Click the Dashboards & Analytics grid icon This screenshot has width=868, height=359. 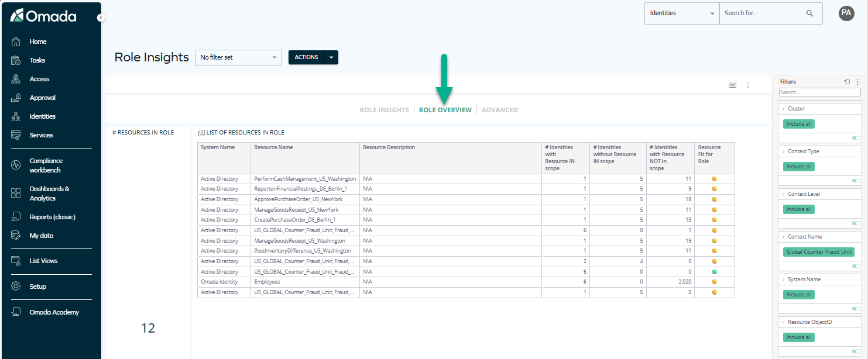[16, 194]
